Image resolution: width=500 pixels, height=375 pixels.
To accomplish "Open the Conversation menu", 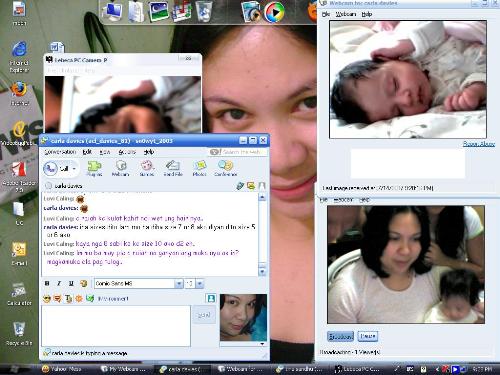I will pos(60,152).
